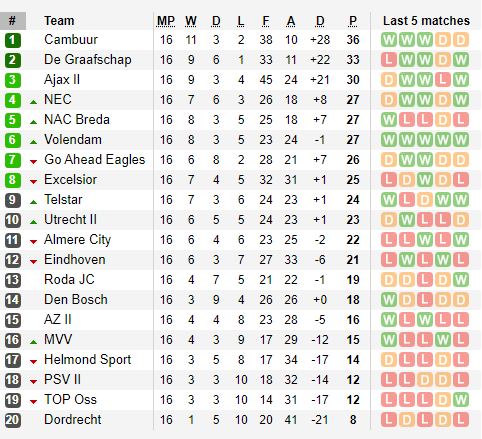The height and width of the screenshot is (439, 482).
Task: Click De Graafschap's first L result badge
Action: 389,60
